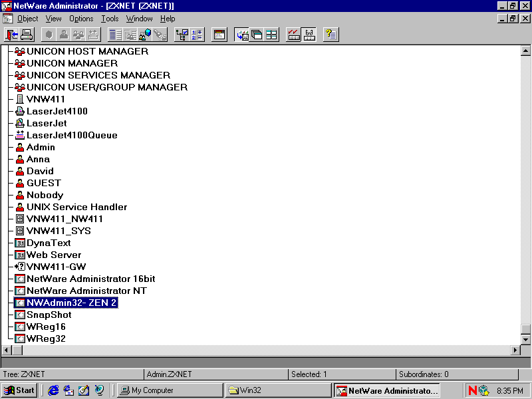Viewport: 532px width, 399px height.
Task: Open the Options menu
Action: click(x=81, y=19)
